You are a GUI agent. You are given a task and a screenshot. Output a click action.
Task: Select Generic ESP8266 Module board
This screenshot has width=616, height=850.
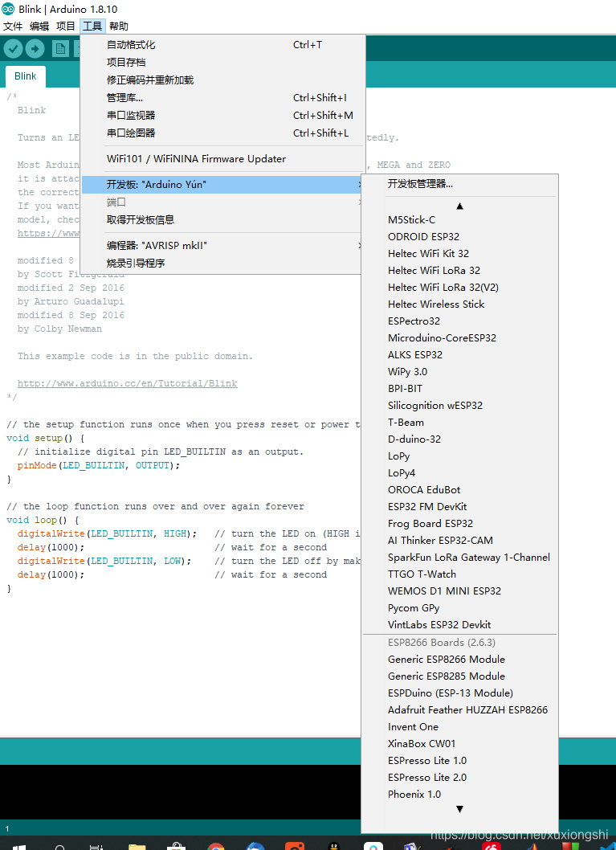click(460, 660)
